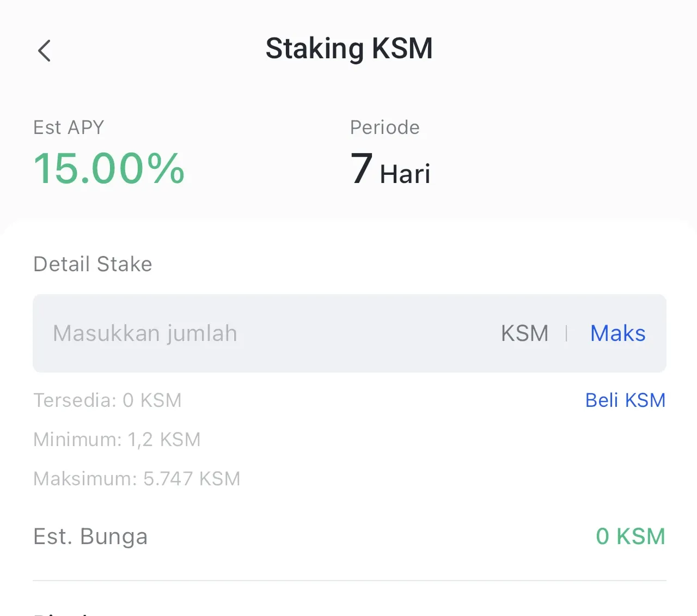
Task: Tap the divider between KSM and Maks
Action: [566, 333]
